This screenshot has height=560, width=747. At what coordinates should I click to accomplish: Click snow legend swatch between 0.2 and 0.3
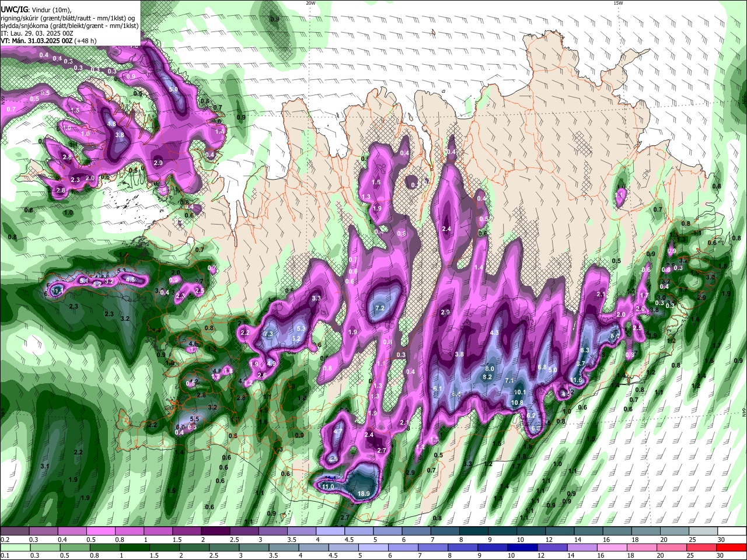15,531
